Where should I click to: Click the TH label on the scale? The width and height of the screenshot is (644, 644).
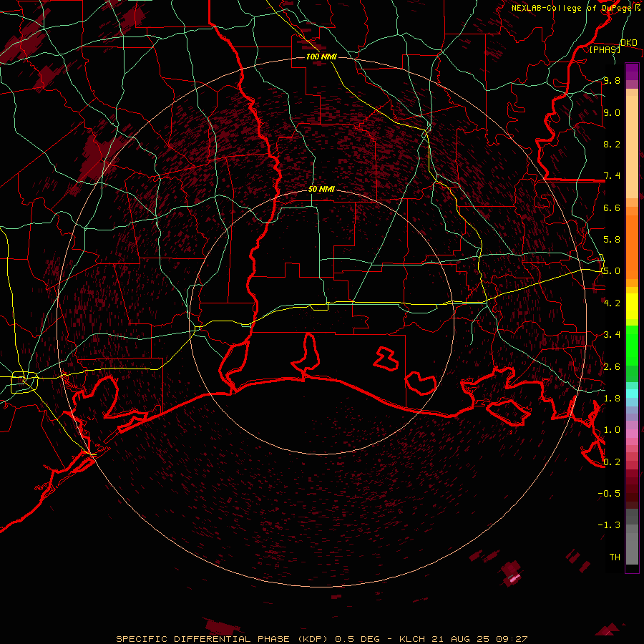[x=615, y=557]
